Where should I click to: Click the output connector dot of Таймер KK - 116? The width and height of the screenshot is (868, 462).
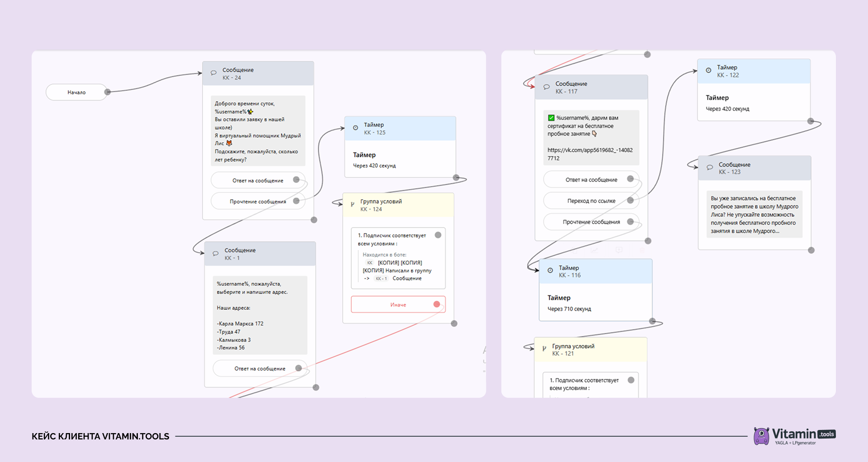[652, 321]
